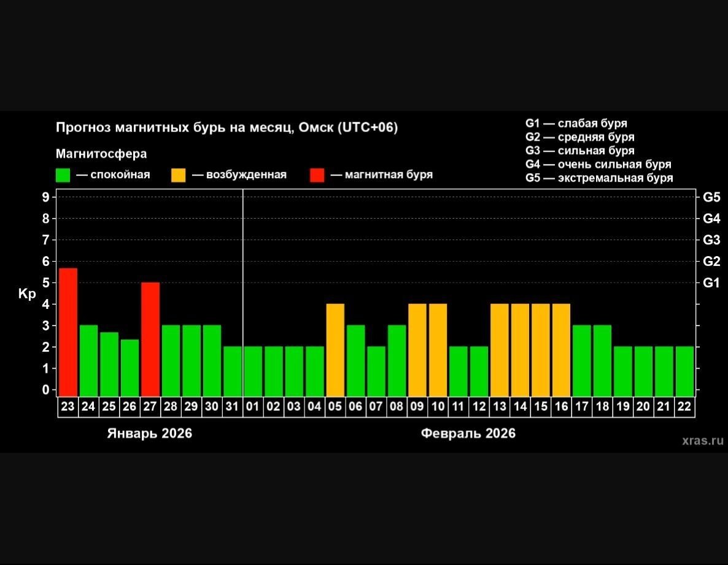Image resolution: width=728 pixels, height=565 pixels.
Task: Click the date label '30' on the axis
Action: pos(212,407)
